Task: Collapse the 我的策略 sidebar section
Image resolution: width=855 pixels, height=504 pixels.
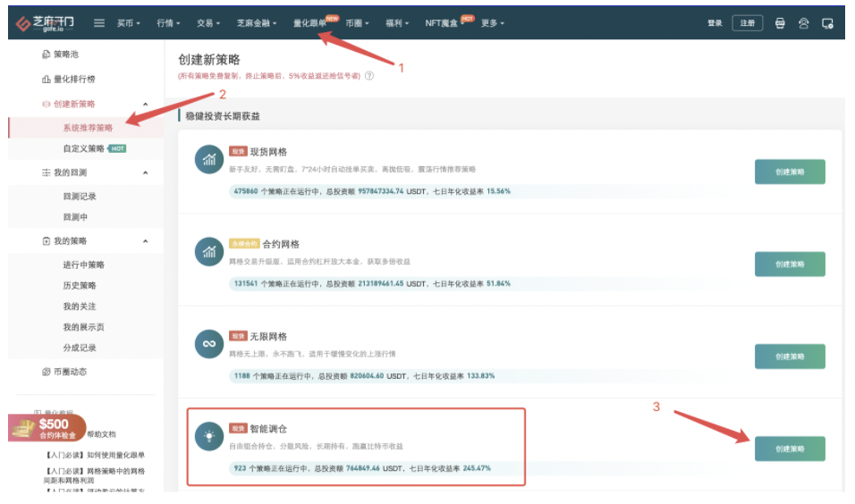Action: coord(145,241)
